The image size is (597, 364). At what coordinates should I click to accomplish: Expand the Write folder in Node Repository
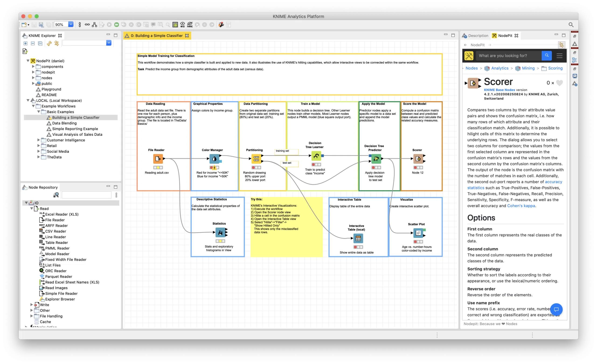[x=31, y=305]
